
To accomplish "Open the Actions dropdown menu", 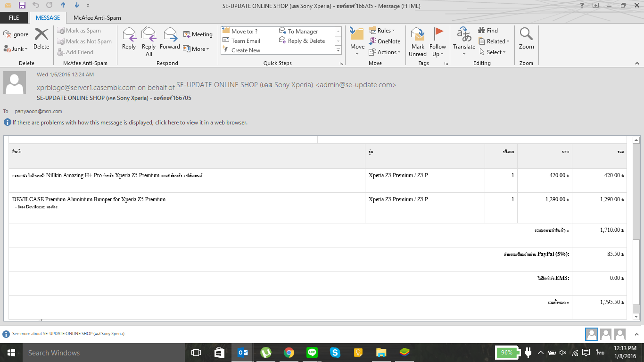I will pyautogui.click(x=385, y=52).
